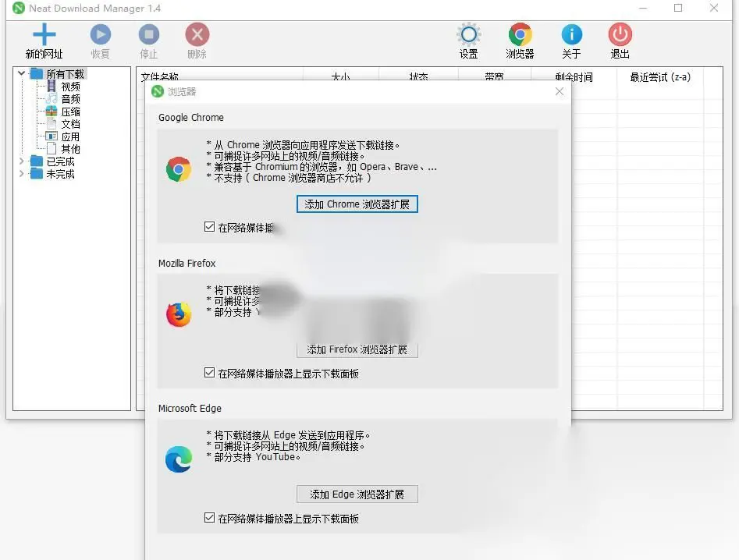Click the 停止 stop icon
The width and height of the screenshot is (739, 560).
[149, 34]
